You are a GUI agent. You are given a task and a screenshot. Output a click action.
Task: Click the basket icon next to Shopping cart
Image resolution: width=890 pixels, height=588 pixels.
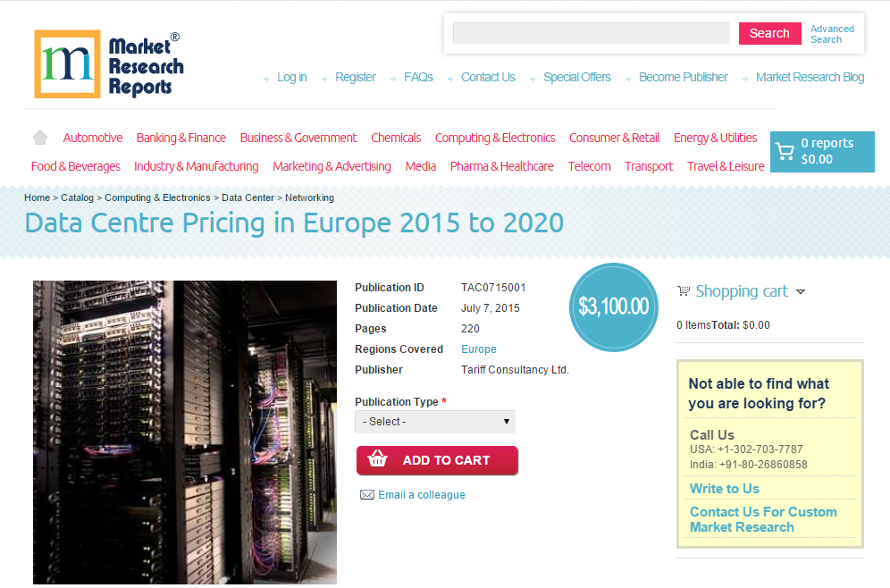684,291
